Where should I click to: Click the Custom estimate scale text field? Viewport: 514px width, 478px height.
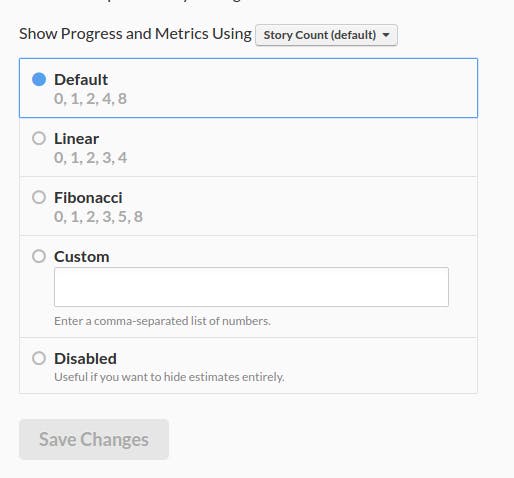click(251, 287)
